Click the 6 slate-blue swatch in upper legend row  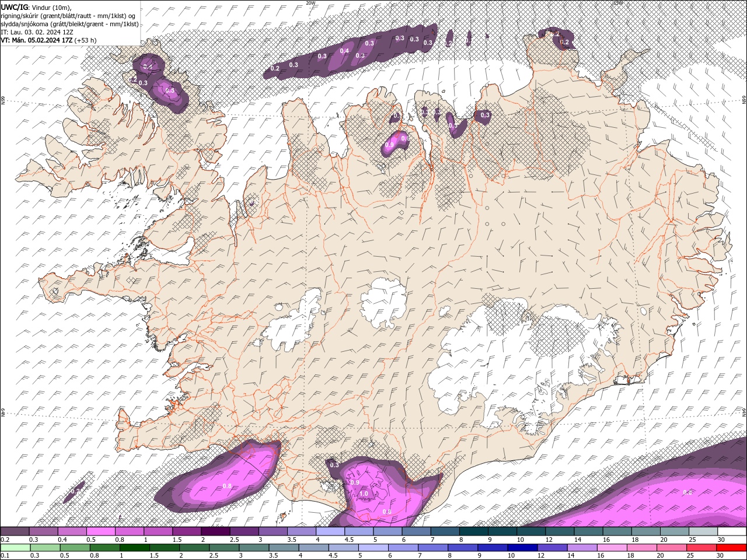coord(416,531)
